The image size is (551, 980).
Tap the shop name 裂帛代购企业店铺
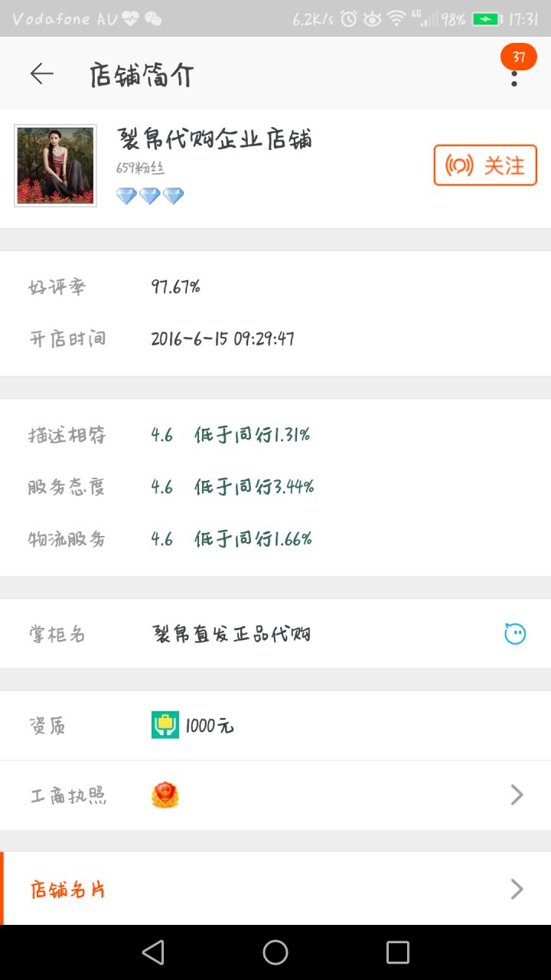(214, 139)
